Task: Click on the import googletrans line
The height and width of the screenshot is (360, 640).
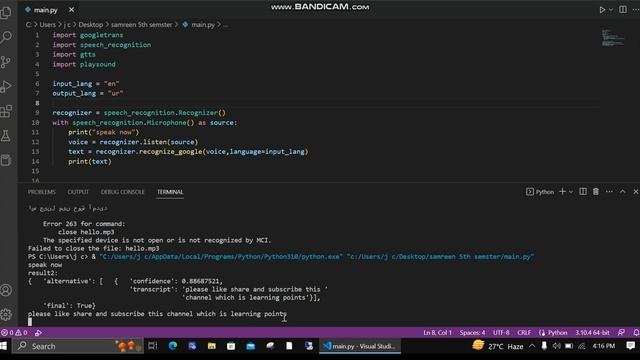Action: (87, 35)
